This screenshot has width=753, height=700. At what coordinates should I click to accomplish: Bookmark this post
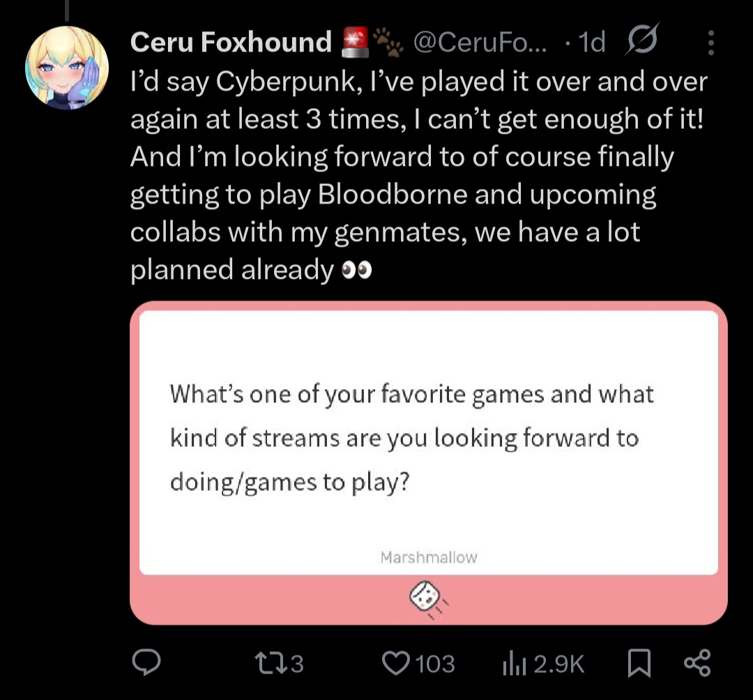click(x=638, y=663)
